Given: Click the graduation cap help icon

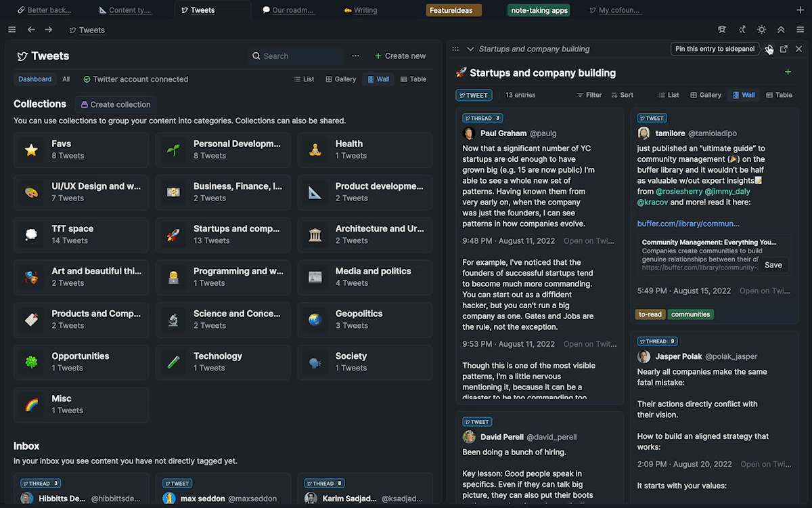Looking at the screenshot, I should 722,30.
